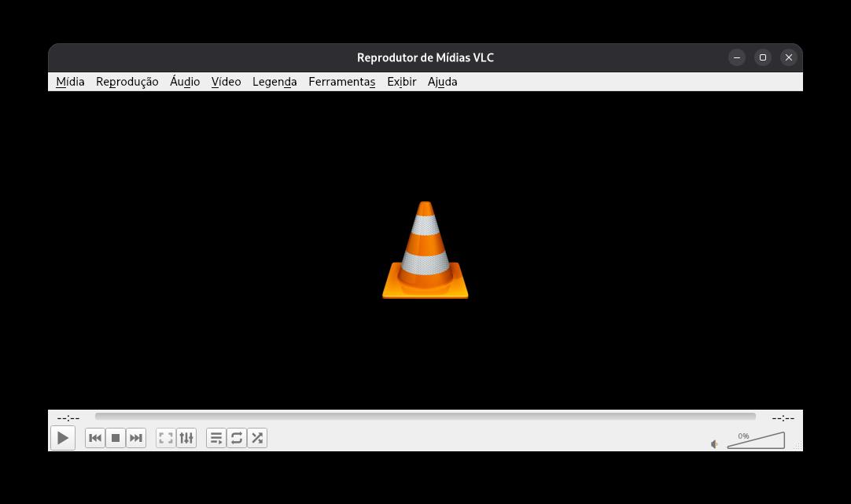The image size is (851, 504).
Task: Skip to the previous media track
Action: 95,438
